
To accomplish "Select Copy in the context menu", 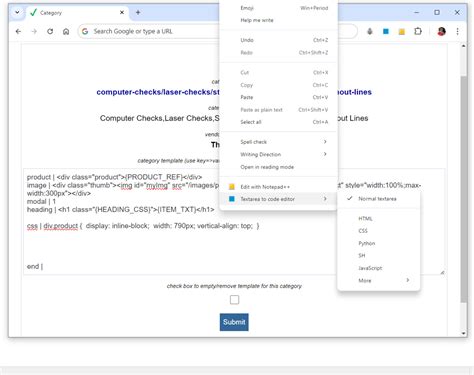I will coord(278,85).
